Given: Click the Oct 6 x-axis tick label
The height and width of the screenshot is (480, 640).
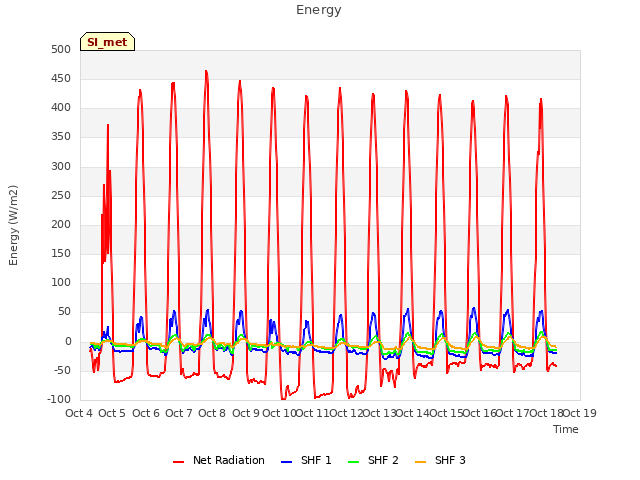Looking at the screenshot, I should pos(146,413).
